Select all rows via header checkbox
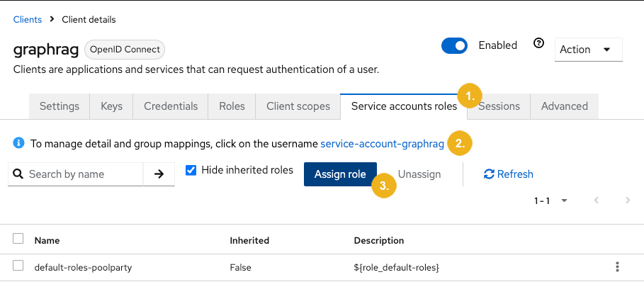Screen dimensions: 644x294 [x=18, y=239]
